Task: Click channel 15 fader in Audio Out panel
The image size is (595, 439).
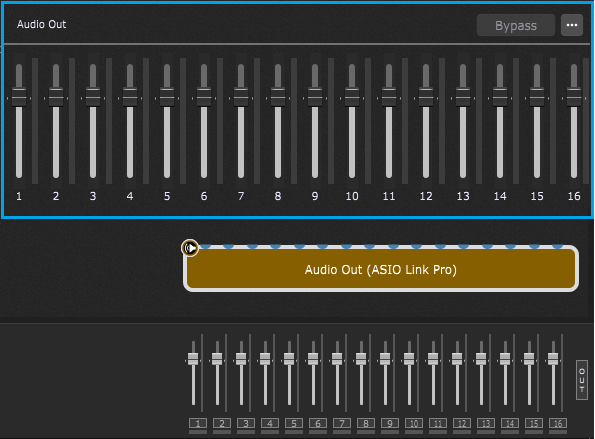Action: coord(537,97)
